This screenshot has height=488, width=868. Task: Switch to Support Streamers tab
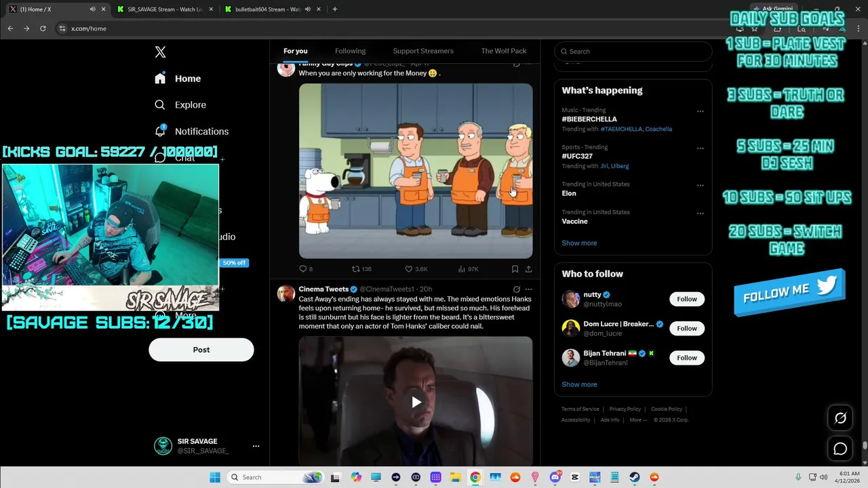[423, 51]
